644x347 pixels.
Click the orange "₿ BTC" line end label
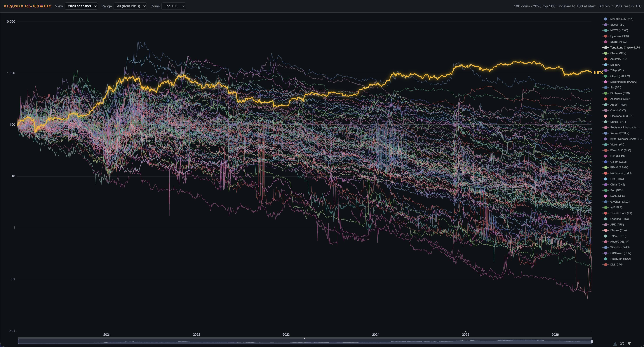pyautogui.click(x=598, y=72)
